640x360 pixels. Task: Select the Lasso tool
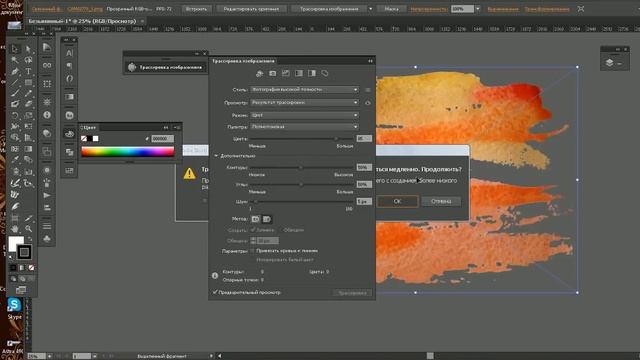coord(28,60)
